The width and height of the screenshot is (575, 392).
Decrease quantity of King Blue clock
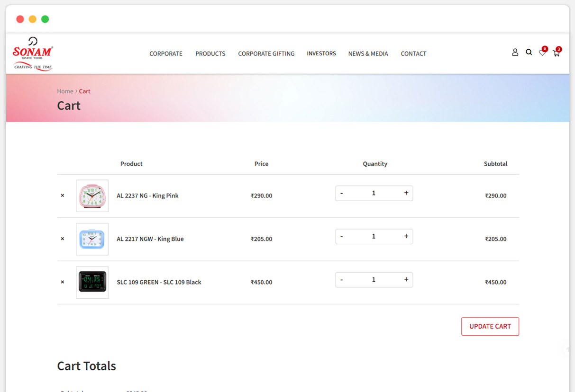341,236
